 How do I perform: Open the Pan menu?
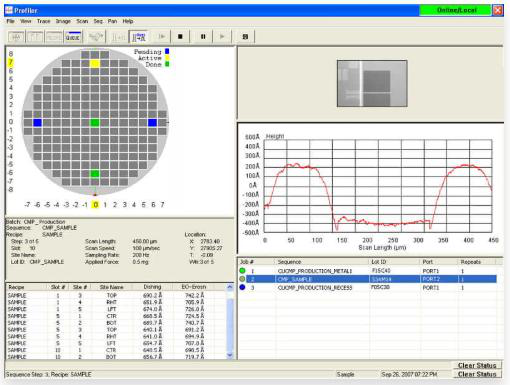[x=112, y=21]
